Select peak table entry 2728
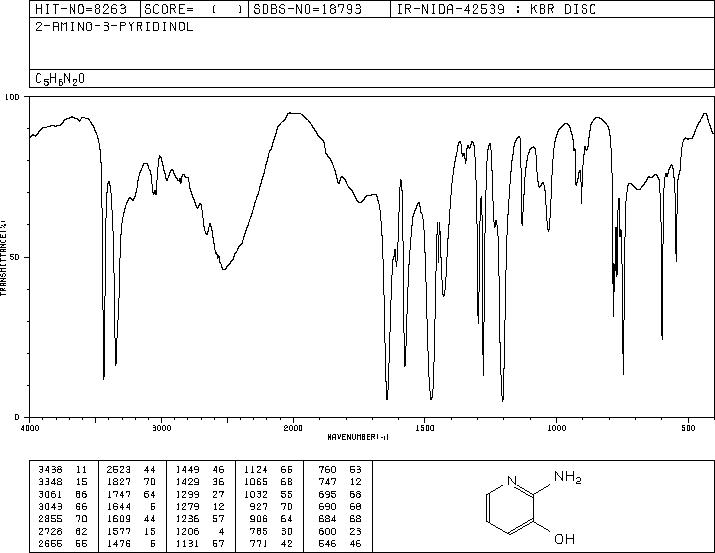Screen dimensions: 715x553 tap(50, 532)
